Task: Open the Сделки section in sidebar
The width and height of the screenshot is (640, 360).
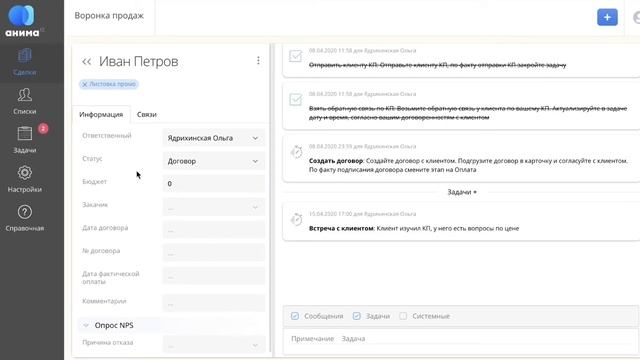Action: click(24, 62)
